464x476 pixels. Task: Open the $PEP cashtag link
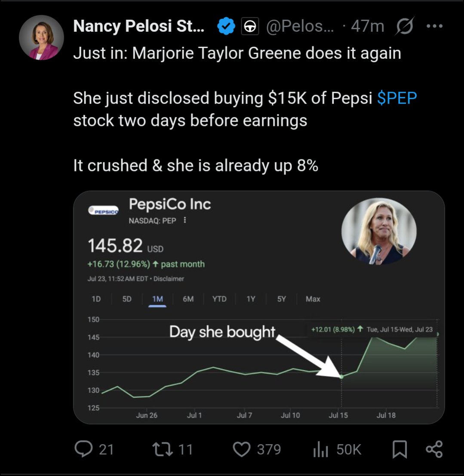(x=397, y=98)
